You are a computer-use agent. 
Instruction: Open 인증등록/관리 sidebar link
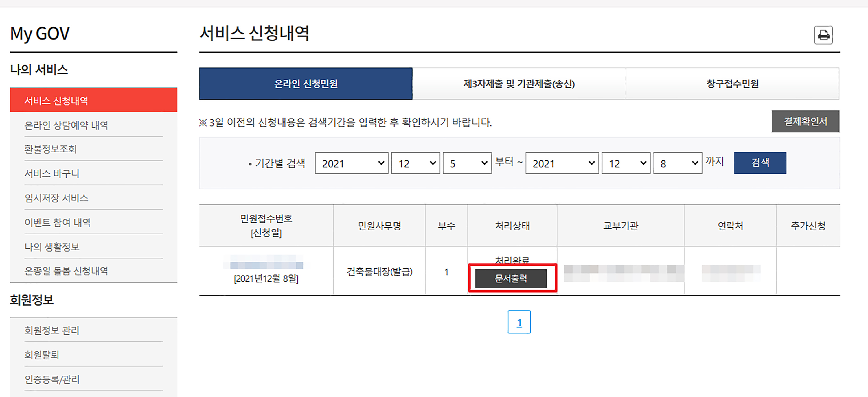point(52,379)
